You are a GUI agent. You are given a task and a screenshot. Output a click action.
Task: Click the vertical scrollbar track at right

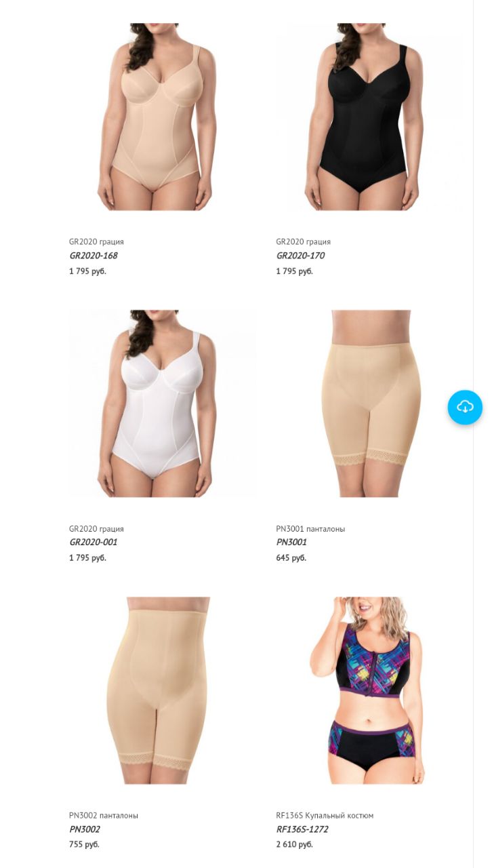tap(483, 434)
